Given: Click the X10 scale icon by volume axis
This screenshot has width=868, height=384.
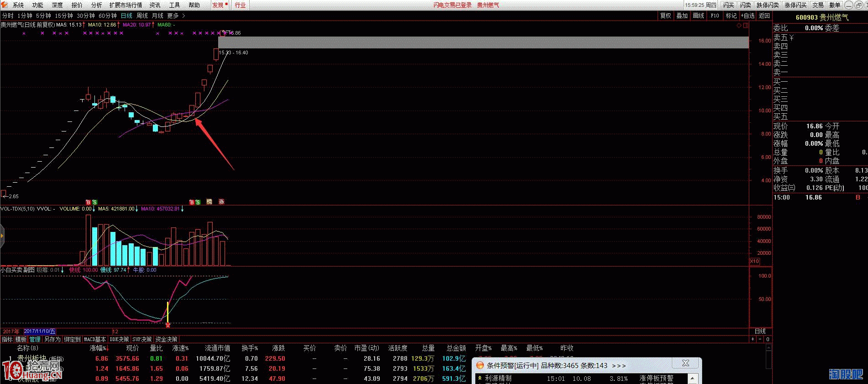Looking at the screenshot, I should [x=754, y=262].
